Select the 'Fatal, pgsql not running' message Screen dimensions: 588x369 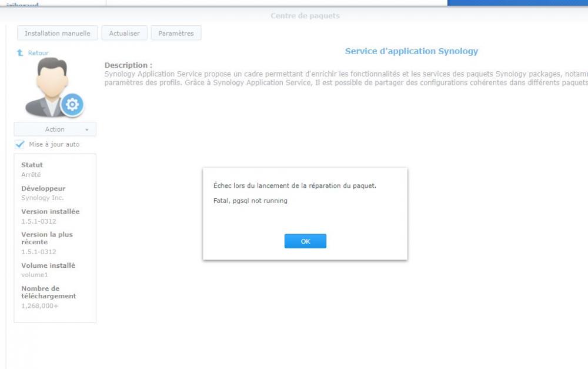[250, 201]
